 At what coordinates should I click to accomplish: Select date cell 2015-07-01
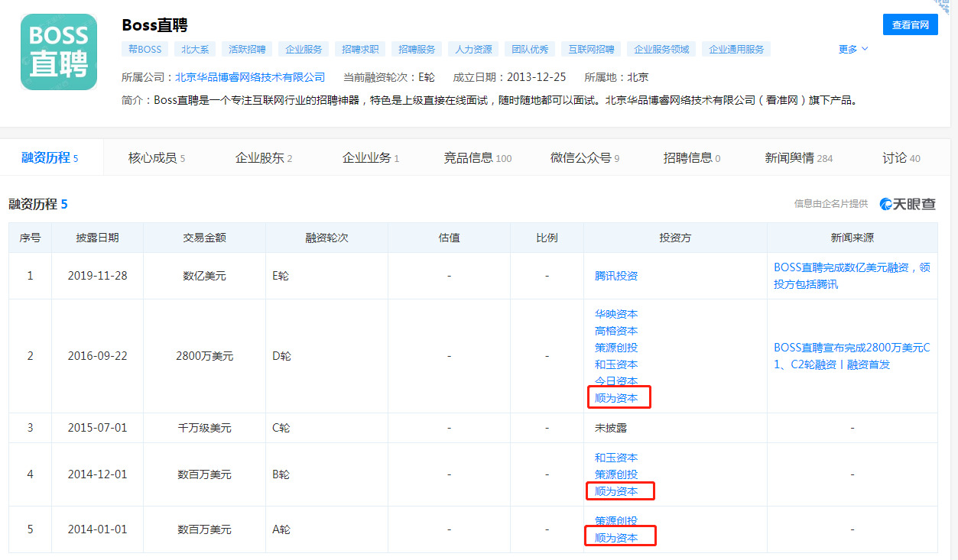pos(97,428)
